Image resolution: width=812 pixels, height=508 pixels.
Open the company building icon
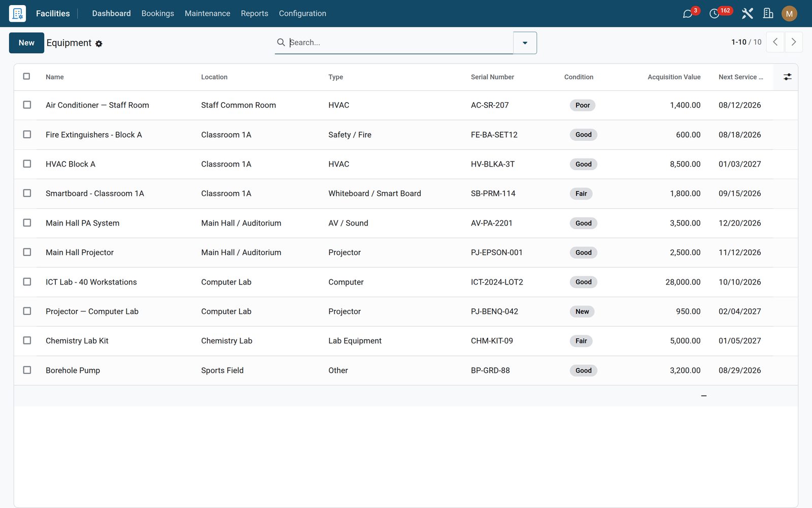[x=768, y=13]
